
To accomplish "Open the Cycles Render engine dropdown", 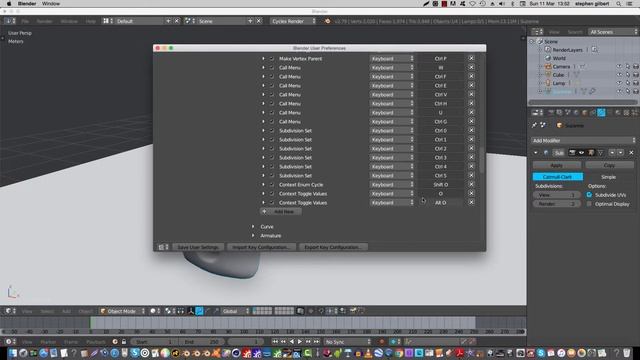I will (293, 21).
